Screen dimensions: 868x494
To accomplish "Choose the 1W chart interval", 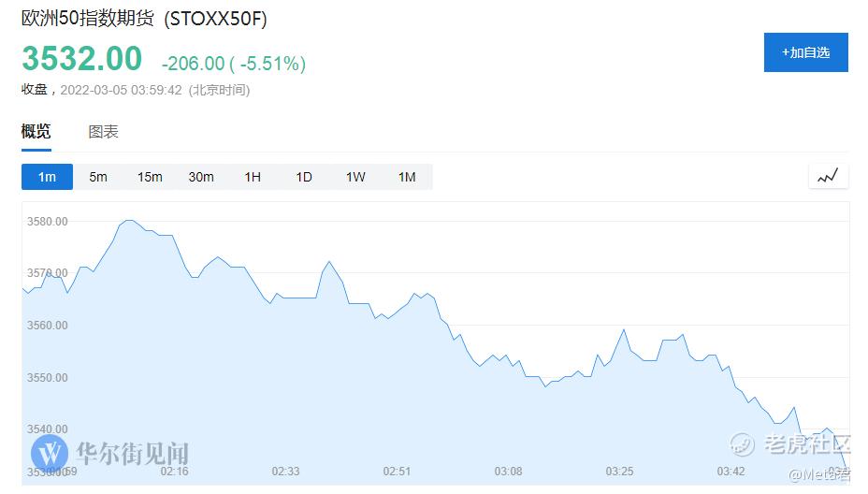I will pos(355,177).
